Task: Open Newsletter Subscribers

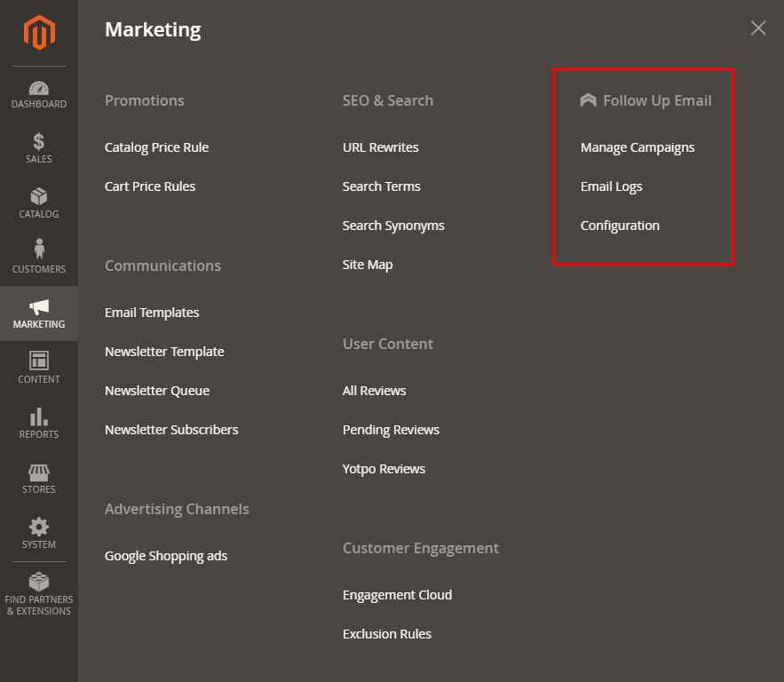Action: 171,430
